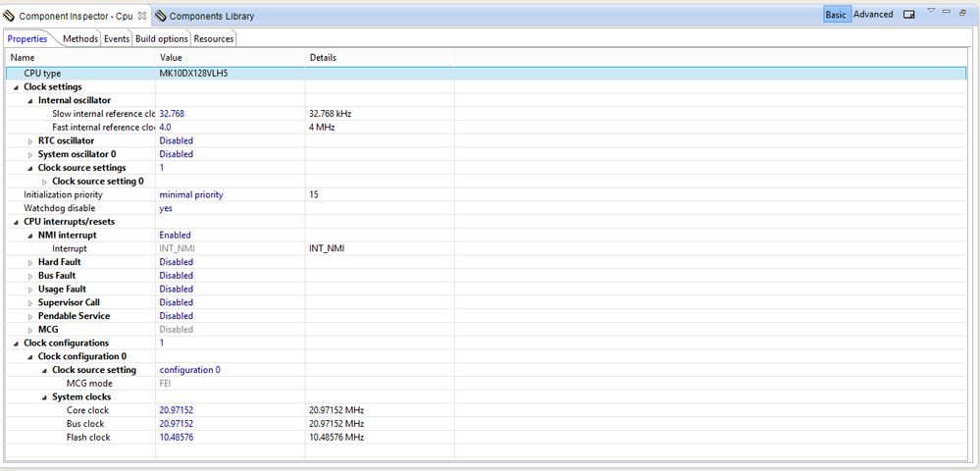Click the INT_NMI details cell
980x471 pixels.
tap(327, 248)
